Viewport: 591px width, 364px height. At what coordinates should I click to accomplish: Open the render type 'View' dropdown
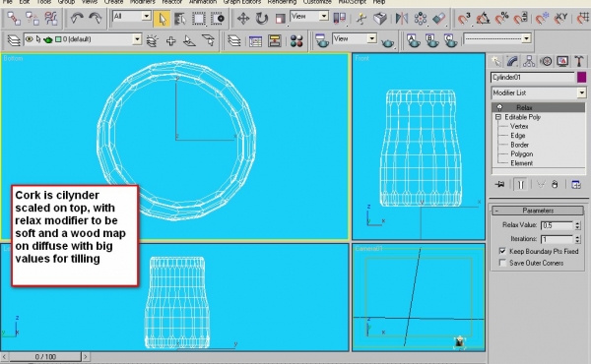click(371, 38)
